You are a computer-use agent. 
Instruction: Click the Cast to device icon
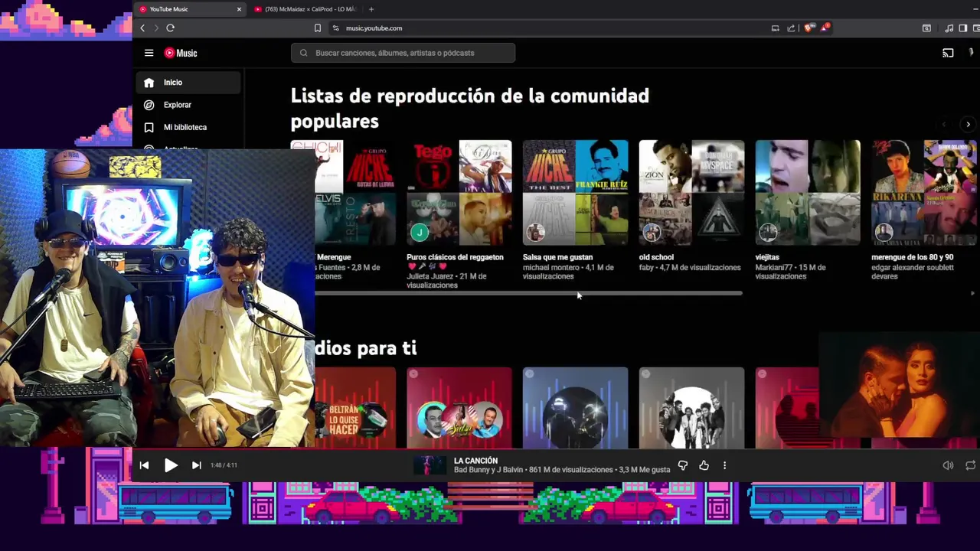pos(948,53)
